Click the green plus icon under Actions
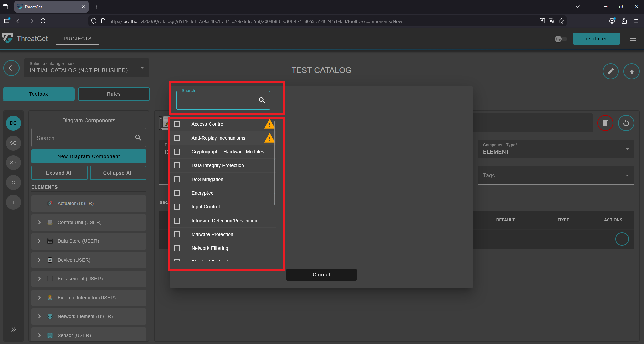 [622, 239]
